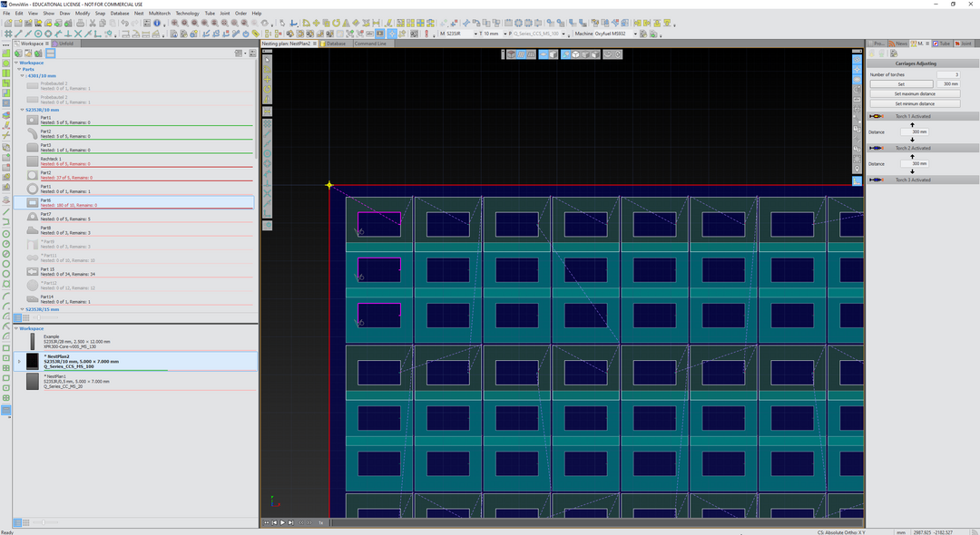Click the yellow Move arrows icon

point(317,23)
